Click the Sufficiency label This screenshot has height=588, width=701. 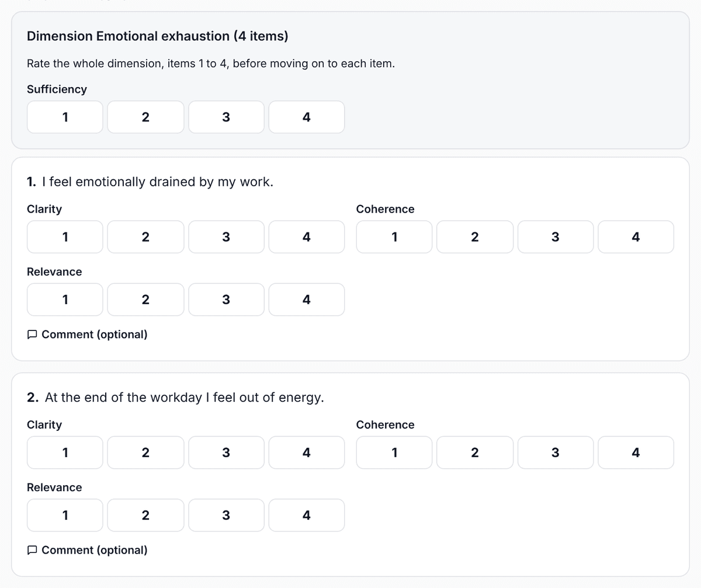(x=57, y=89)
